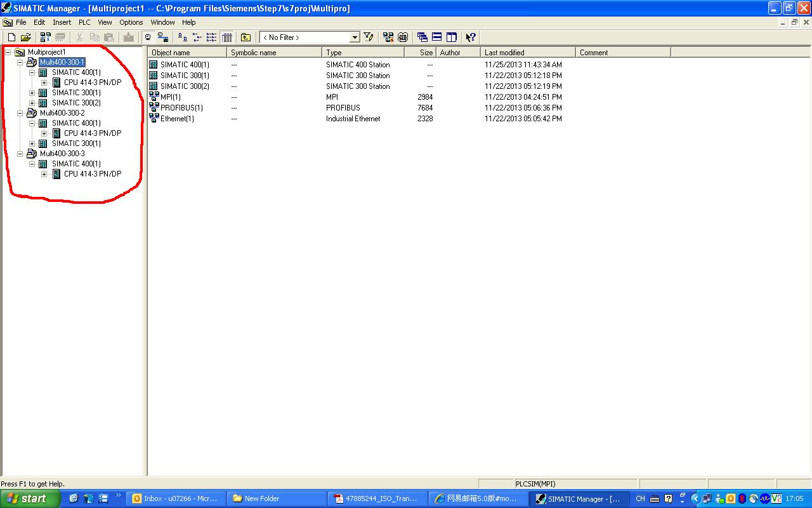
Task: Click the Configure Network toolbar icon
Action: [388, 37]
